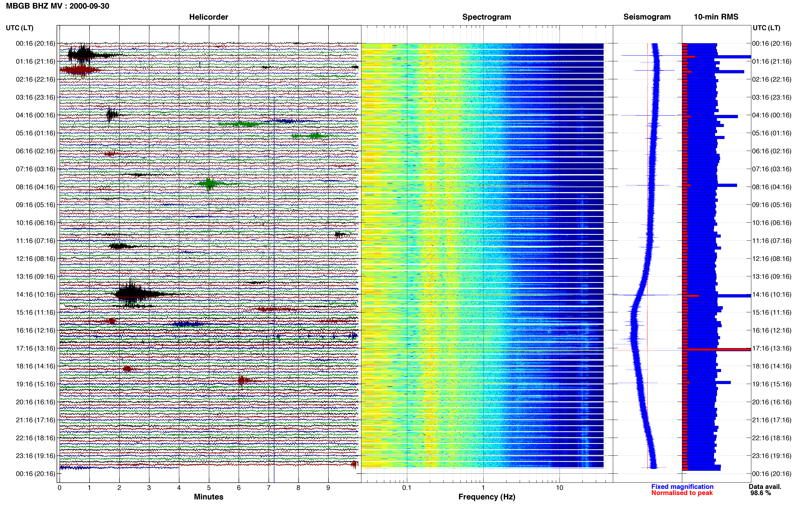Click left time label '04:16 (00:16)'
This screenshot has height=508, width=812.
point(36,115)
